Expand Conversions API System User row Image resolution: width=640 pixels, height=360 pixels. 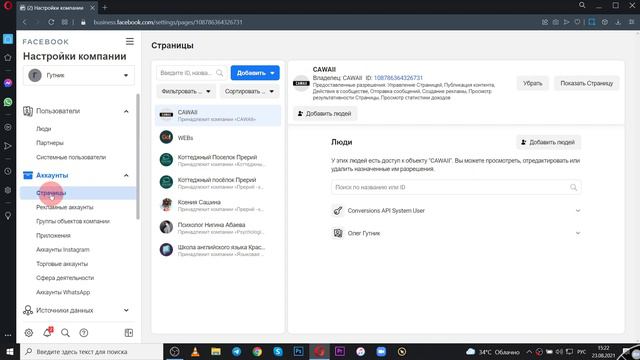578,211
